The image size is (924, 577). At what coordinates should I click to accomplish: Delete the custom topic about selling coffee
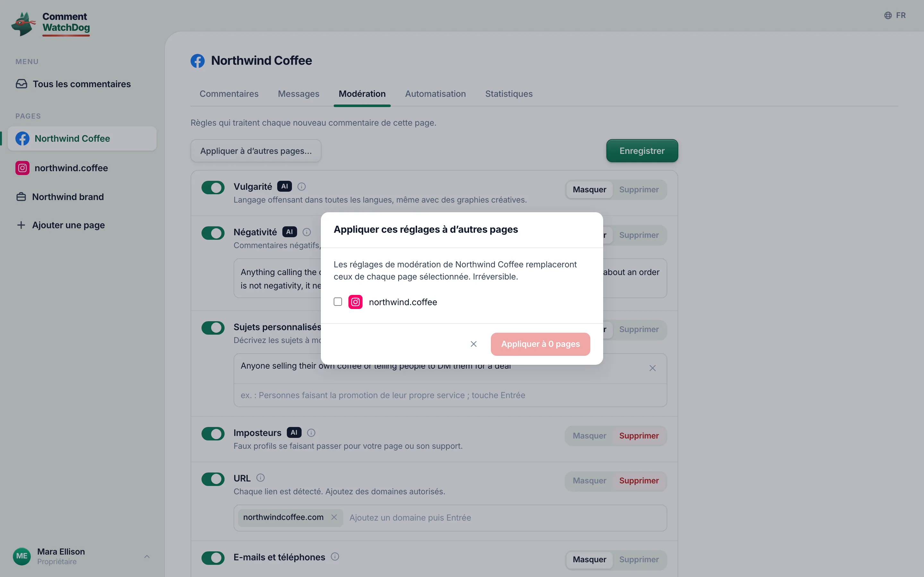[x=653, y=368]
